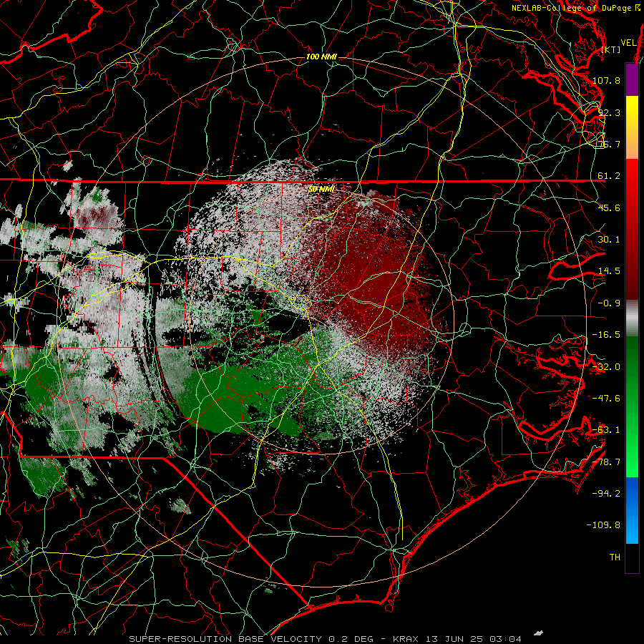Click the 50 NMI range ring label
Screen dimensions: 644x644
[321, 189]
